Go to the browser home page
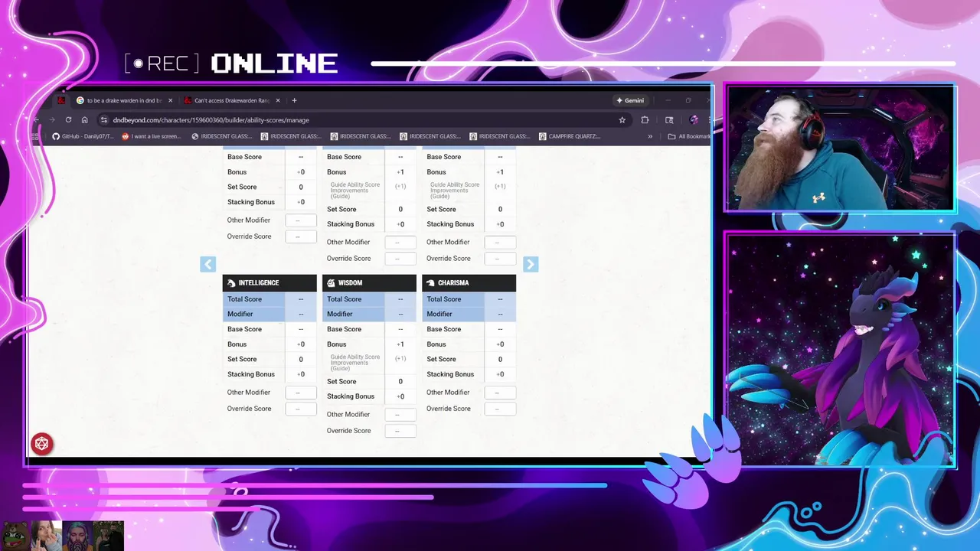980x551 pixels. click(x=84, y=119)
